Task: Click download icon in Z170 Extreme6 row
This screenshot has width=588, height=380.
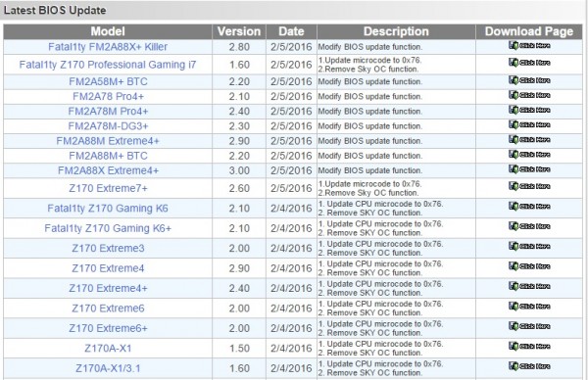Action: pyautogui.click(x=529, y=307)
